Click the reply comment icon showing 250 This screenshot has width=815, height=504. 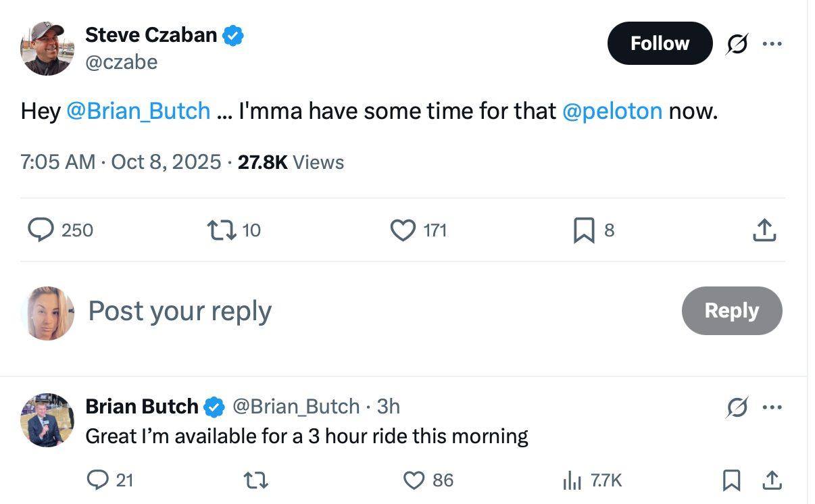41,230
